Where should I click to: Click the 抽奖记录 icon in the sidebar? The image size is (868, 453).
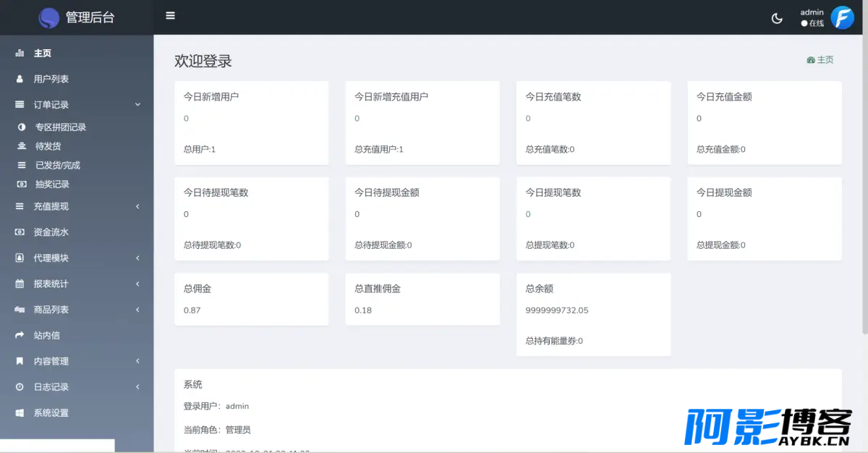point(21,184)
